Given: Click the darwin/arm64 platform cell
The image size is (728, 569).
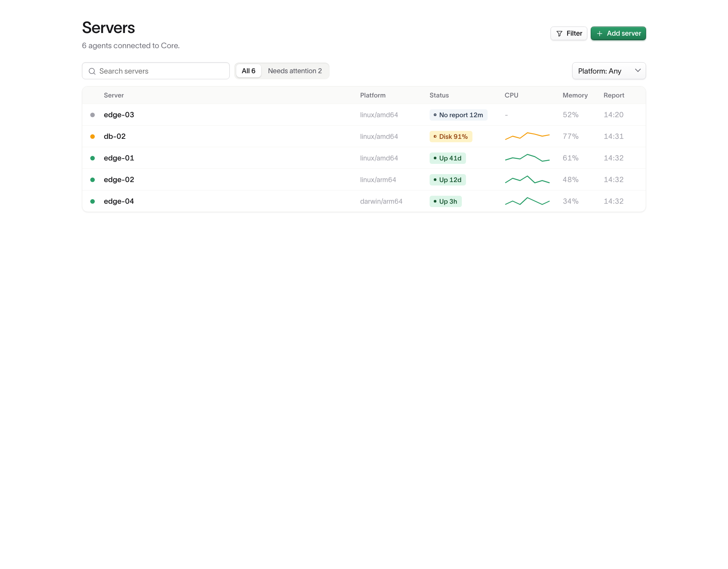Looking at the screenshot, I should pos(381,201).
